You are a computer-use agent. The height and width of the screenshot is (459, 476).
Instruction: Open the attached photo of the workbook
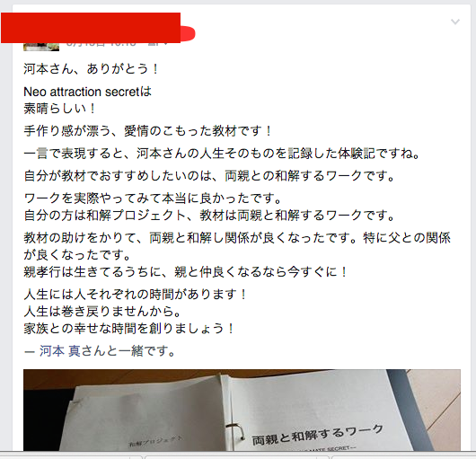(242, 410)
